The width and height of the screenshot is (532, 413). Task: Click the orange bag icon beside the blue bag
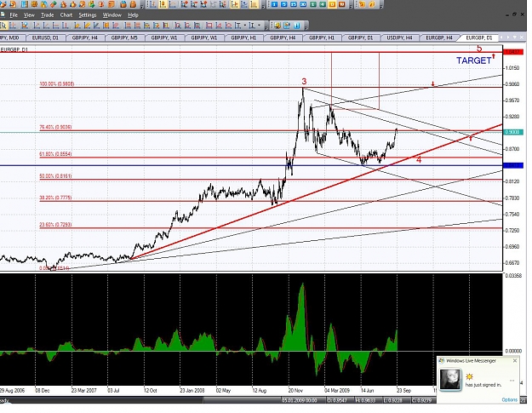point(133,4)
